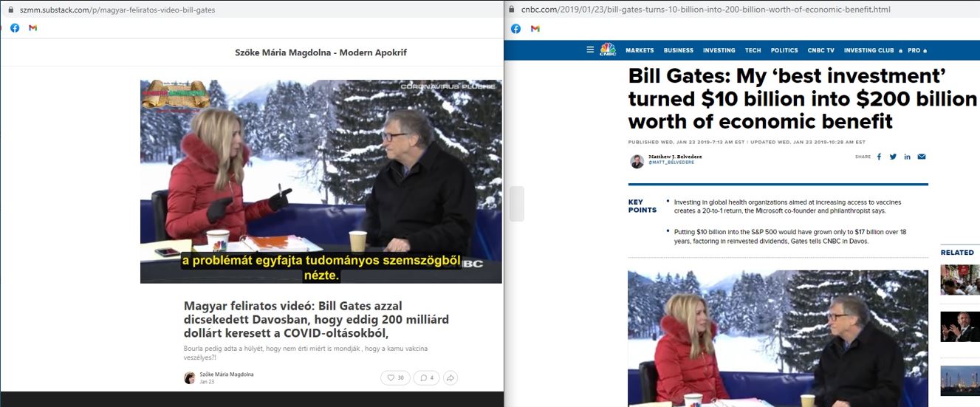Open MARKETS in CNBC navigation

pyautogui.click(x=640, y=50)
